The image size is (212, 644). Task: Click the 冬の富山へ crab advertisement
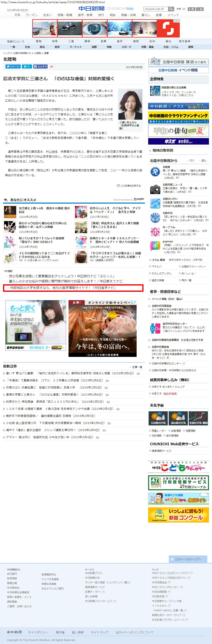pos(103,328)
